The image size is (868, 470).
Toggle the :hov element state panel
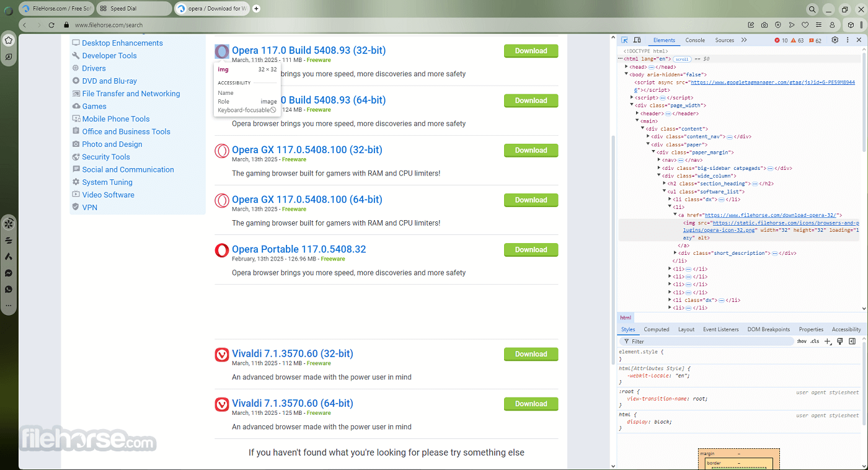pyautogui.click(x=802, y=341)
